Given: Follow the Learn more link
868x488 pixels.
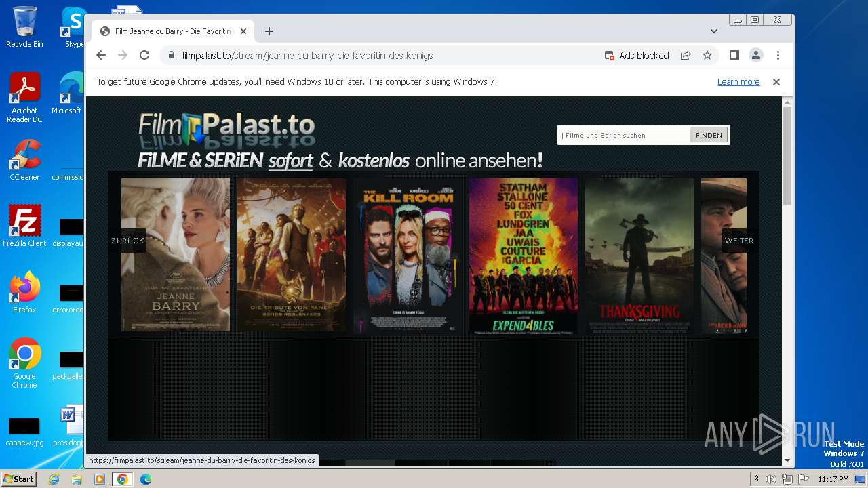Looking at the screenshot, I should 738,82.
